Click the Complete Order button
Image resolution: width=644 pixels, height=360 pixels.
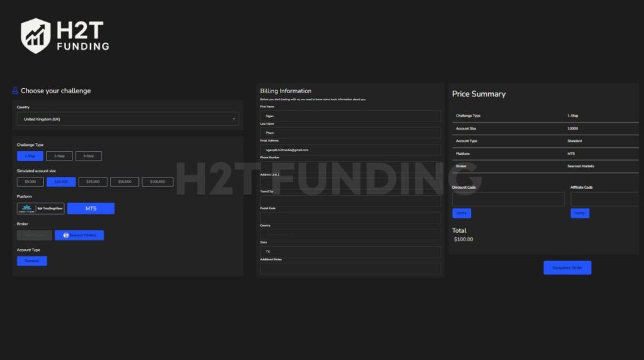click(x=567, y=267)
